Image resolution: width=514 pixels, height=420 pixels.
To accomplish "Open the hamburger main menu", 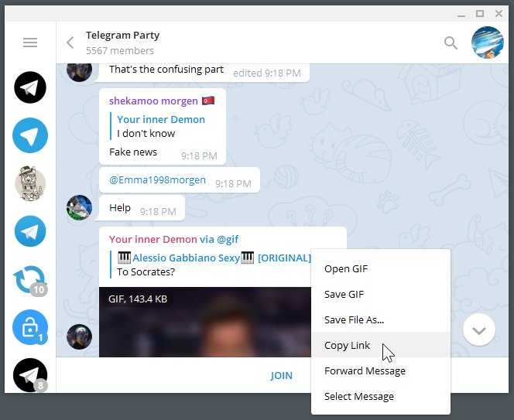I will coord(30,43).
